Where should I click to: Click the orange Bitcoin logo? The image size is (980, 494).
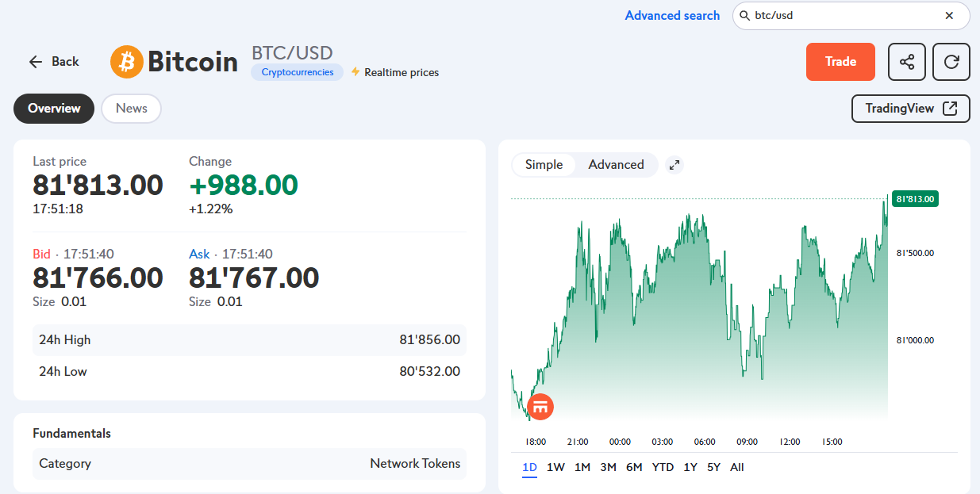[x=127, y=61]
